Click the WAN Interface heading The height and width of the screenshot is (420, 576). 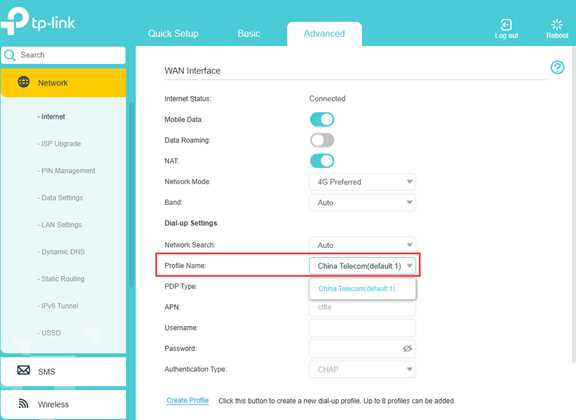(x=192, y=71)
